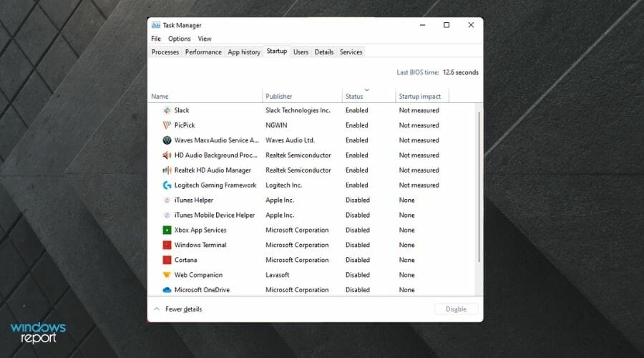
Task: Switch to the App history tab
Action: [x=244, y=52]
